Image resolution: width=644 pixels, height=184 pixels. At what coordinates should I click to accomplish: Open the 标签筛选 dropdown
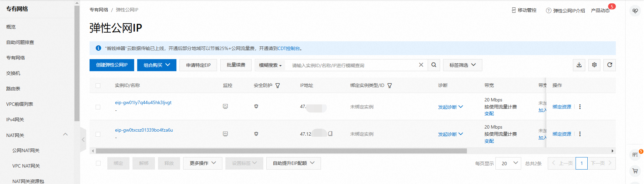click(x=462, y=65)
